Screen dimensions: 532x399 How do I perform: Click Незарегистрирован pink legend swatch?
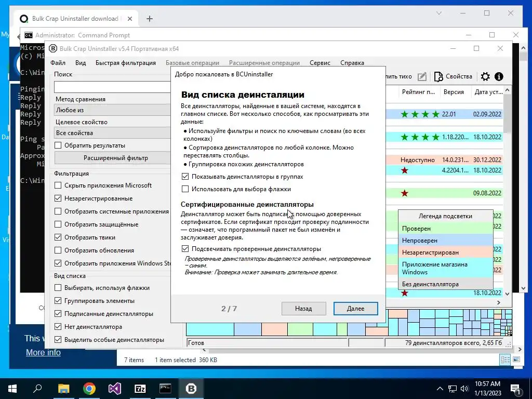(x=445, y=252)
